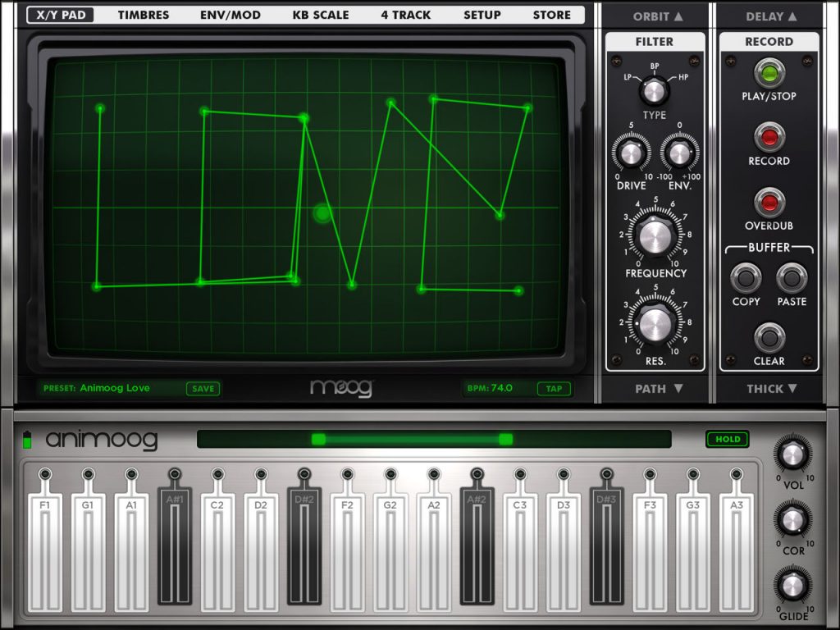Click the filter RES. knob
The height and width of the screenshot is (630, 840).
point(655,324)
